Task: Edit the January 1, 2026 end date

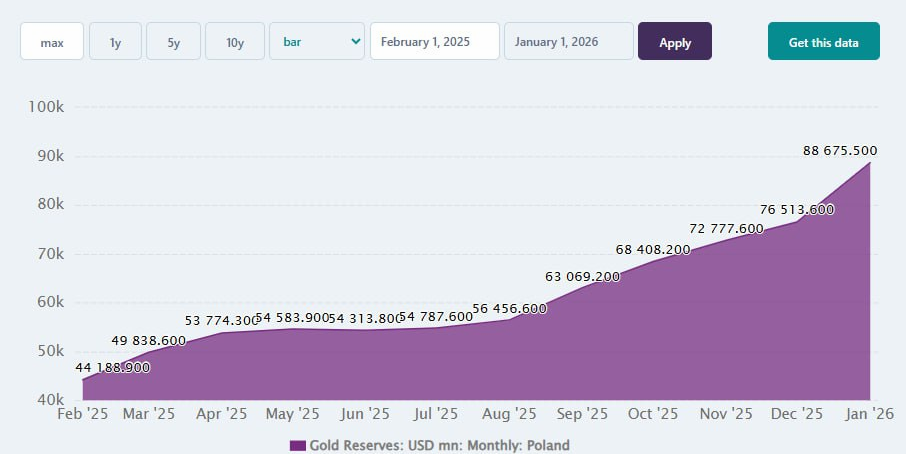Action: click(x=568, y=42)
